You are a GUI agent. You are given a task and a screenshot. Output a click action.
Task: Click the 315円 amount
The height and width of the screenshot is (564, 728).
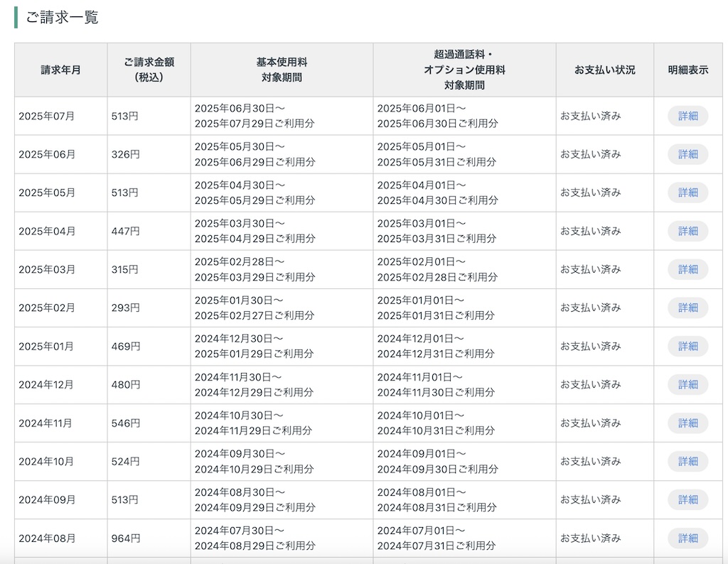click(125, 269)
